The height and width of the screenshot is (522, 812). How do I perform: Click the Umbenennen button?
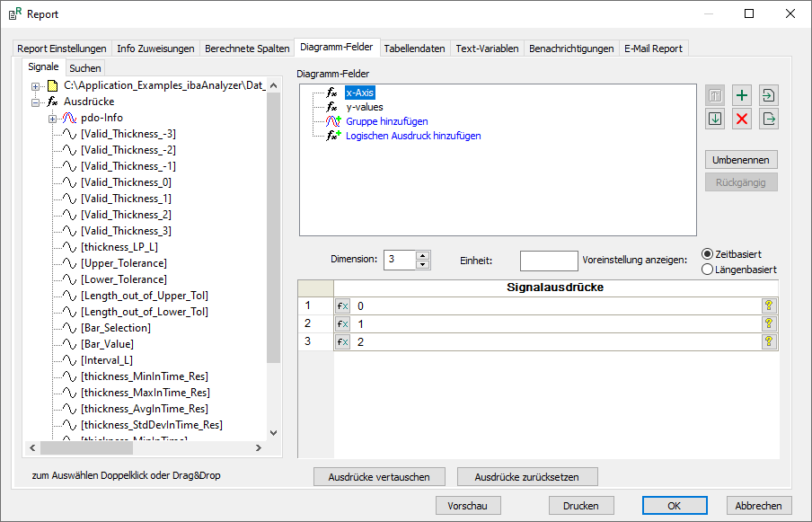tap(740, 160)
